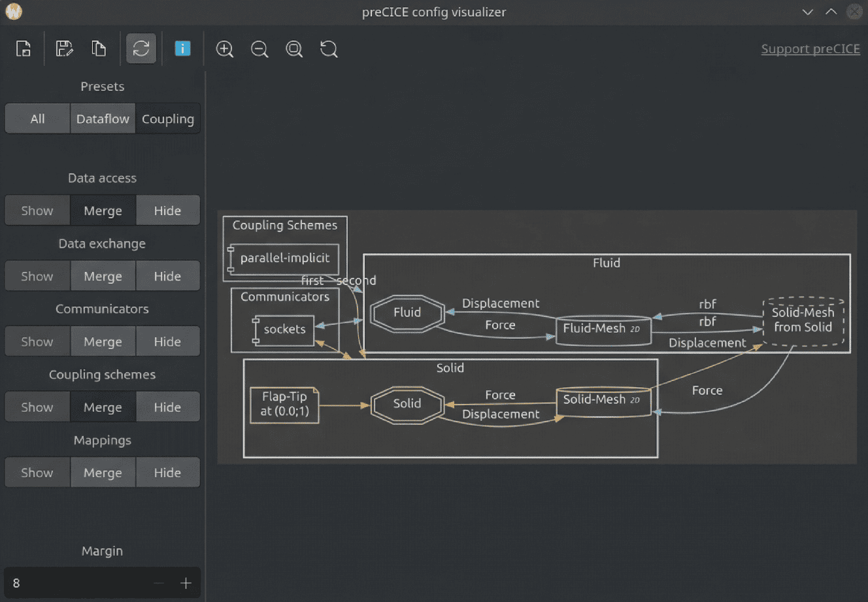
Task: Zoom out of the diagram
Action: 259,48
